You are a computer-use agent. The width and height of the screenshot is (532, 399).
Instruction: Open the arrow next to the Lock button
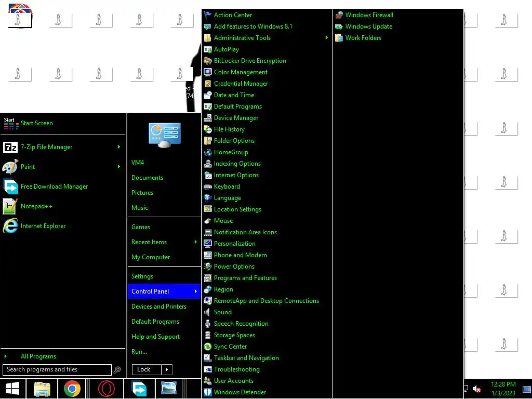167,370
